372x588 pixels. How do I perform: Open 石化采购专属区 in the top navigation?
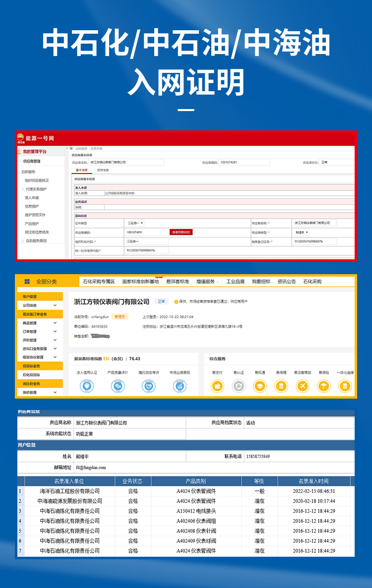point(99,282)
